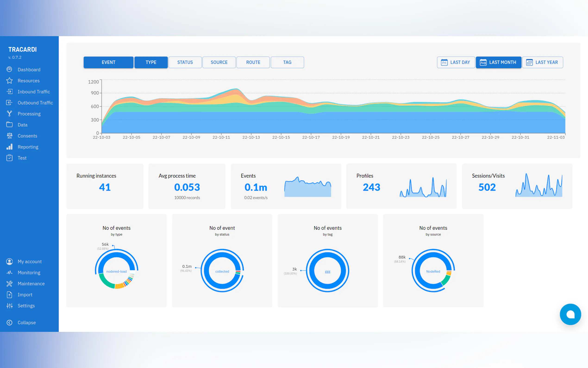588x368 pixels.
Task: Select the LAST MONTH range button
Action: click(x=498, y=62)
